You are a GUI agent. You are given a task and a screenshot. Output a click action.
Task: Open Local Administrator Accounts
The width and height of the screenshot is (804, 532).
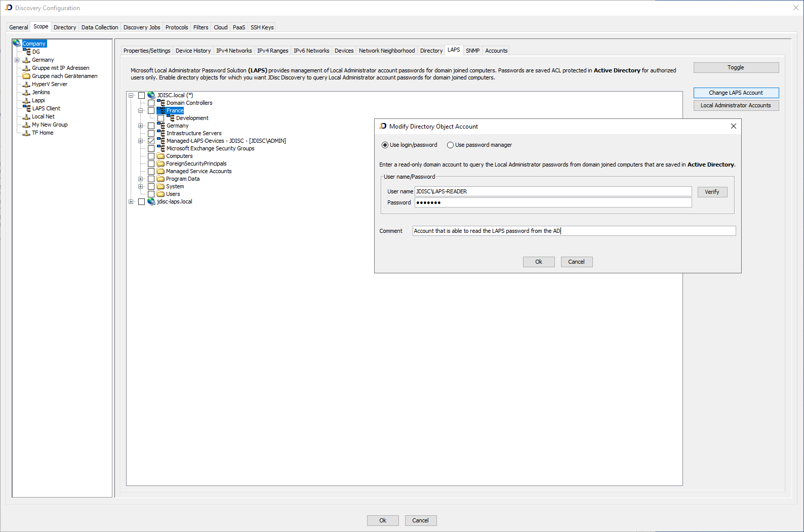pos(736,105)
